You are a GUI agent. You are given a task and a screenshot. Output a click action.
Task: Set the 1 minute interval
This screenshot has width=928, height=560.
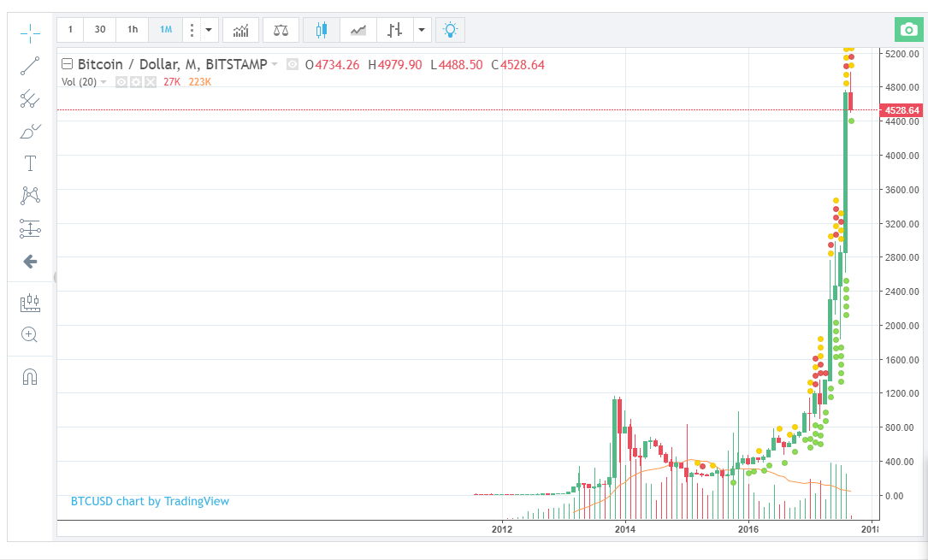click(x=70, y=30)
